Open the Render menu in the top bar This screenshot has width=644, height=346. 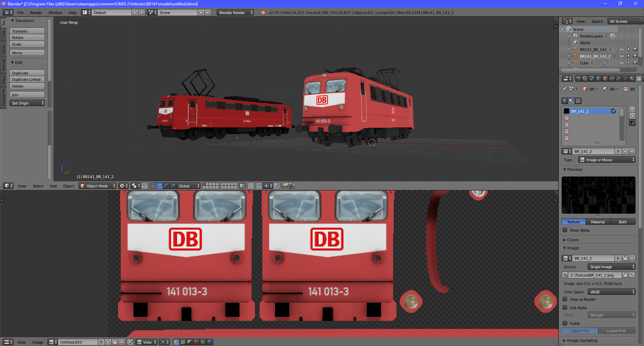coord(36,13)
